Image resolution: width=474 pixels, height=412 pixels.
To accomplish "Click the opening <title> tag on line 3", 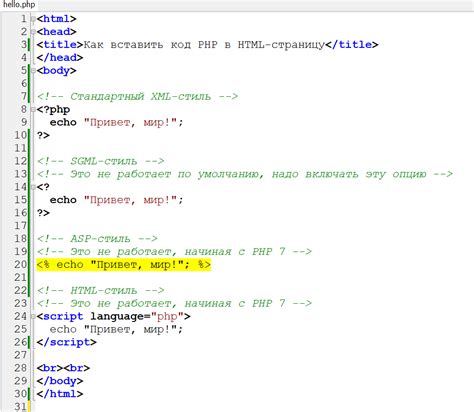I will (x=60, y=45).
